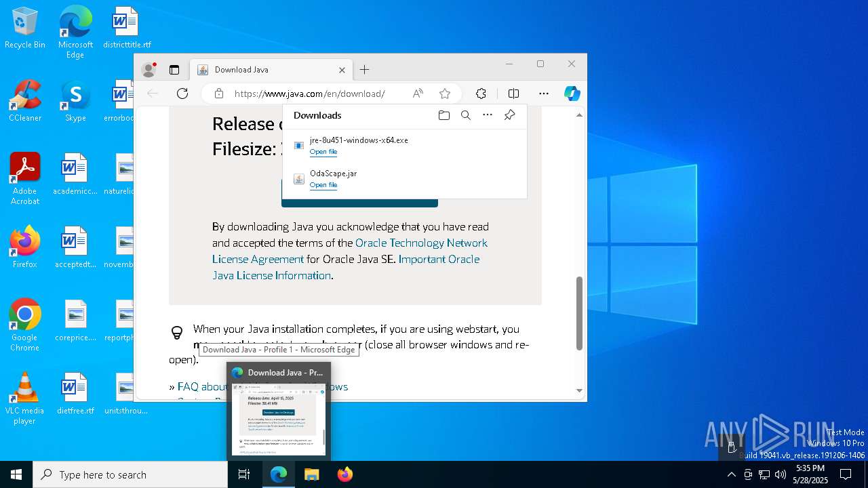Click OdaScape.jar download entry
This screenshot has width=868, height=488.
405,179
